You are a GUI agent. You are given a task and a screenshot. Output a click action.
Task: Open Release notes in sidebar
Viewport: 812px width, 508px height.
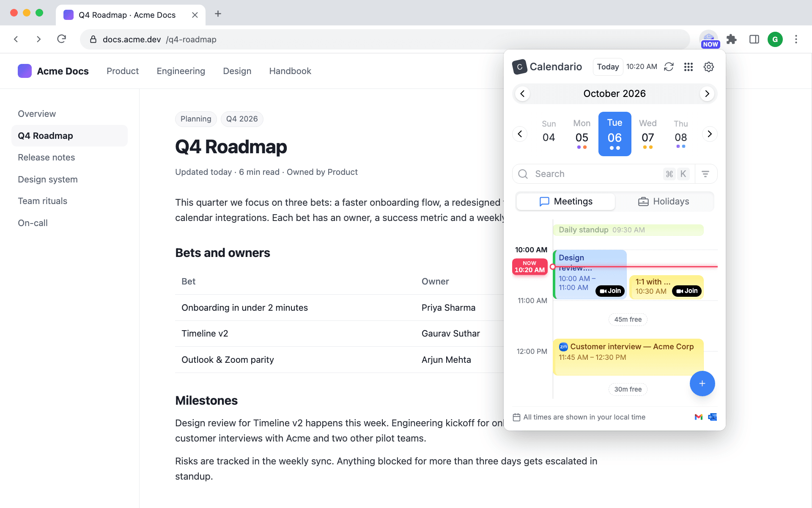(47, 157)
